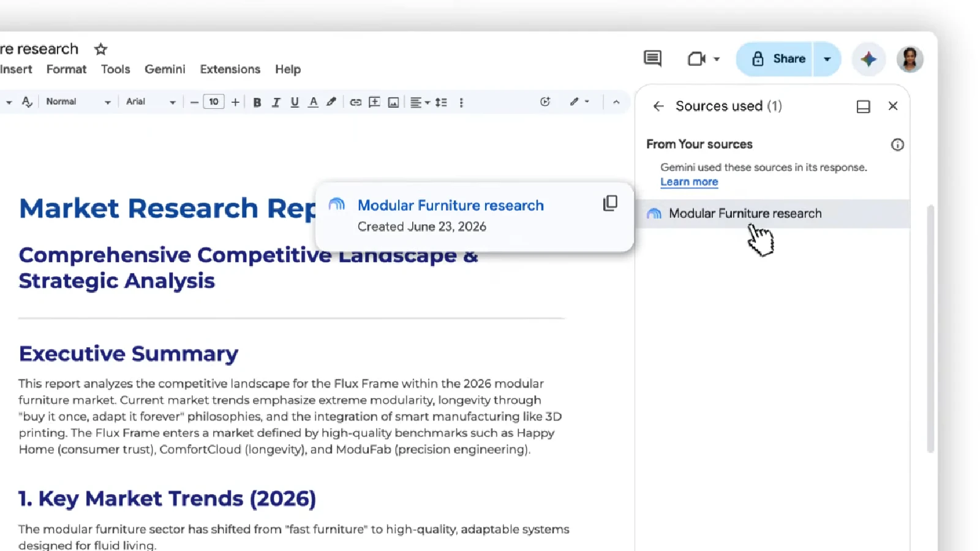Click the spell check icon

click(x=26, y=102)
